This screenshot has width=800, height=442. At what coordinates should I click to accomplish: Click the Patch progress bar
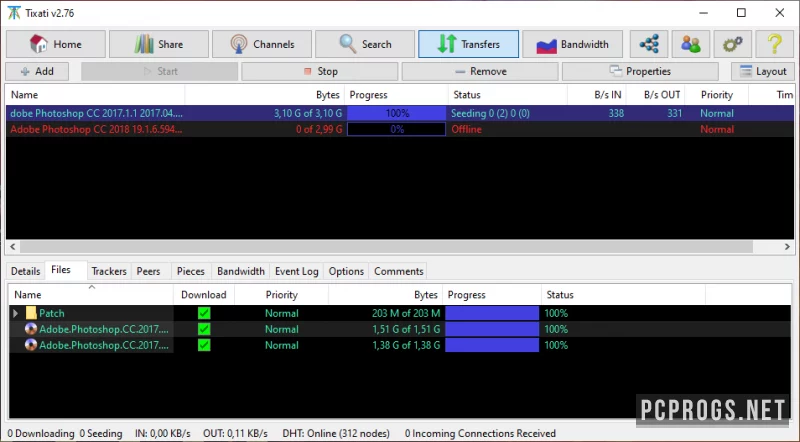pyautogui.click(x=492, y=313)
